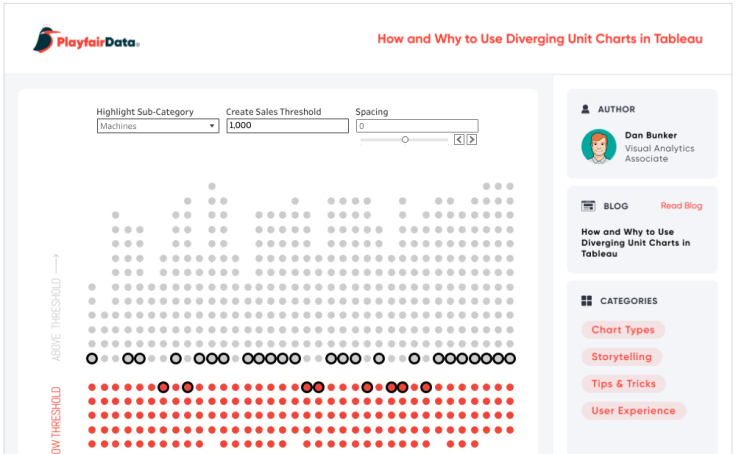
Task: Click the Spacing value input box
Action: tap(417, 126)
